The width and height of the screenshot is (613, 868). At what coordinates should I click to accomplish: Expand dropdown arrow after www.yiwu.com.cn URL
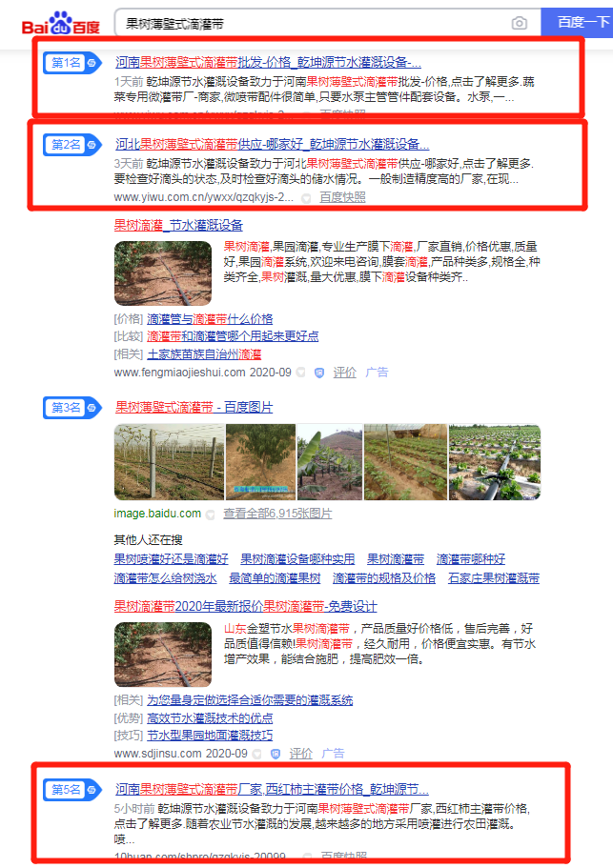pos(306,197)
